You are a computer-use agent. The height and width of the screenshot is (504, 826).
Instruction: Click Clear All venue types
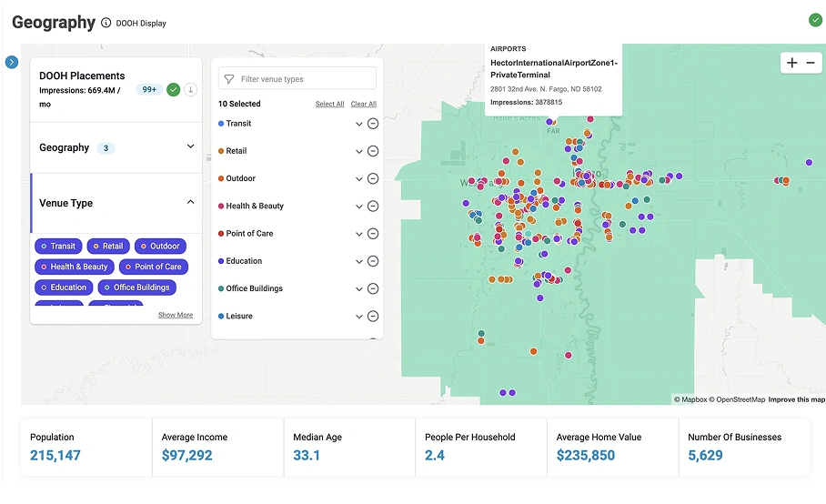pyautogui.click(x=364, y=104)
